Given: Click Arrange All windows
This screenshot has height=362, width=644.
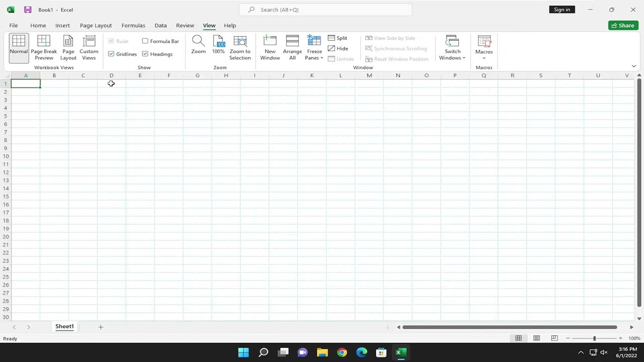Looking at the screenshot, I should 292,48.
